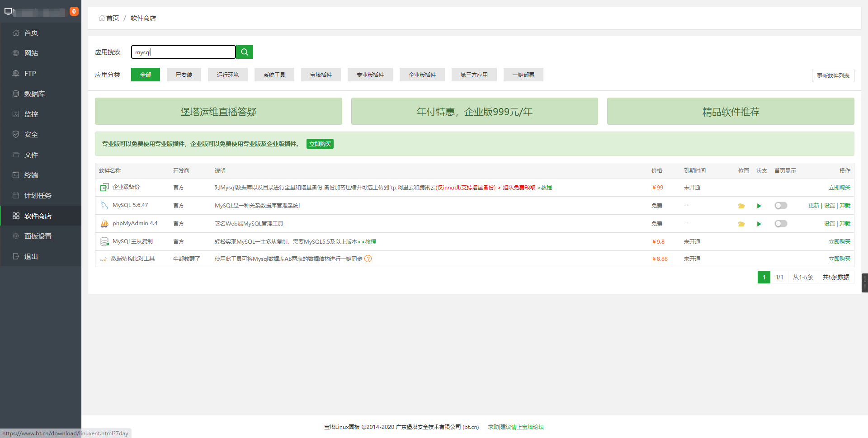Click the question mark icon beside 数据结构比对工具 description

(368, 259)
